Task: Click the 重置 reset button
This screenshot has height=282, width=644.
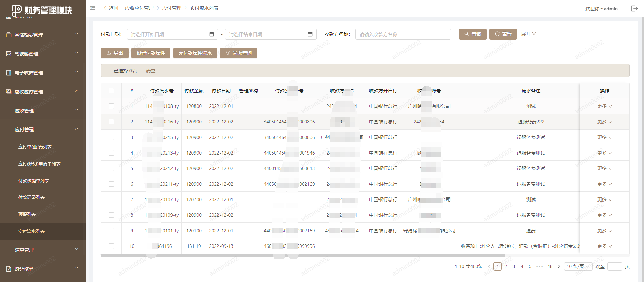Action: click(503, 34)
